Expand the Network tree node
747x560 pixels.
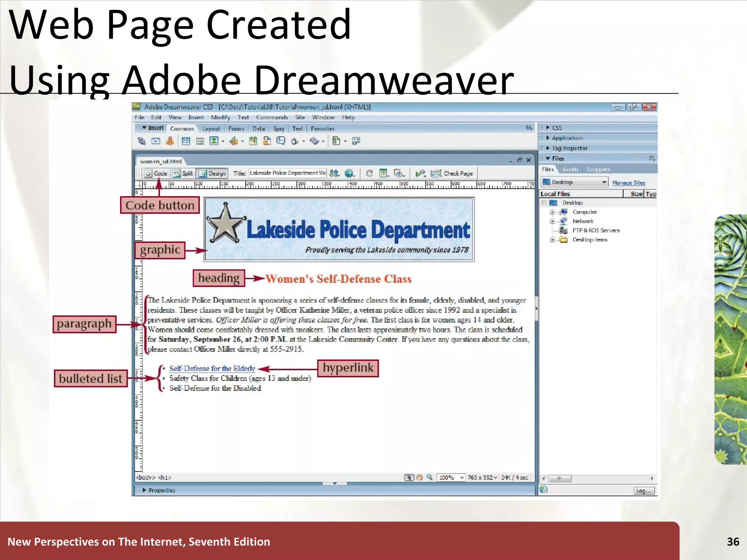[552, 221]
